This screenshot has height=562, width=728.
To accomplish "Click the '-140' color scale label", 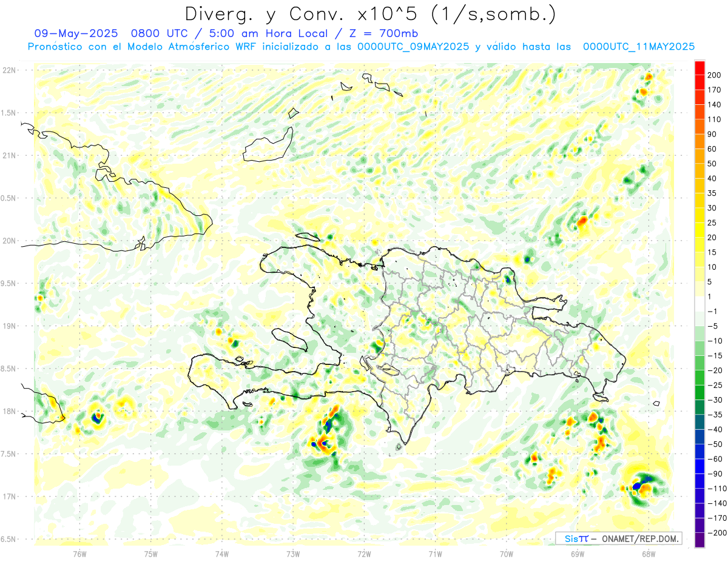I will [x=717, y=503].
